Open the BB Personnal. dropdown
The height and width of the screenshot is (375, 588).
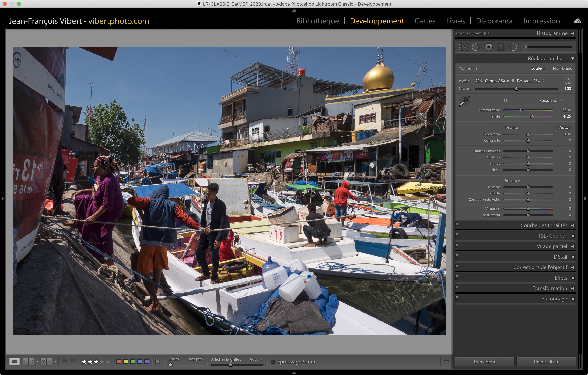(550, 101)
